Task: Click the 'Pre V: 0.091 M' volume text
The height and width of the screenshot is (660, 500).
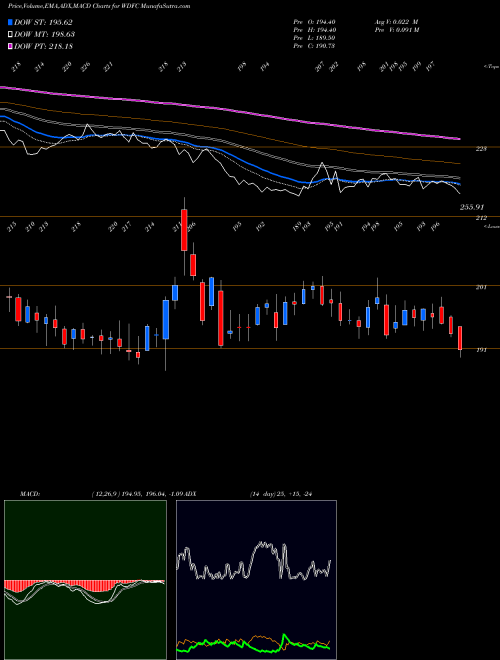Action: (x=396, y=30)
